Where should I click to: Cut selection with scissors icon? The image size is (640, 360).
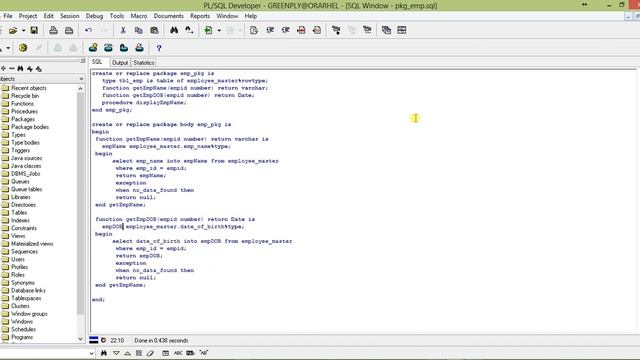pyautogui.click(x=123, y=30)
